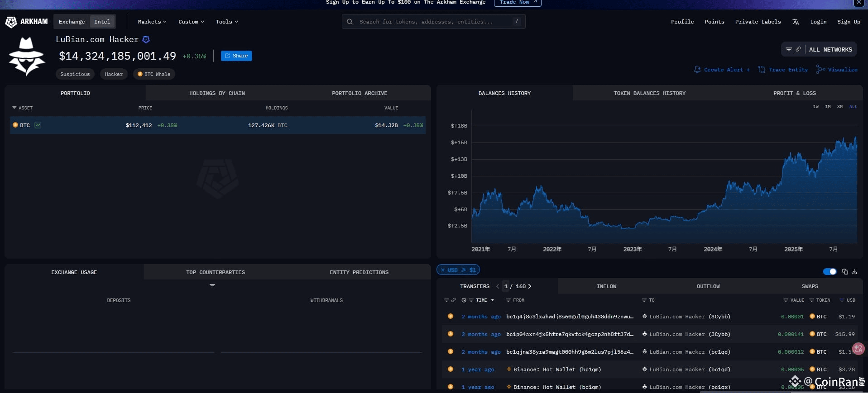Expand the Markets dropdown menu
868x393 pixels.
(152, 22)
